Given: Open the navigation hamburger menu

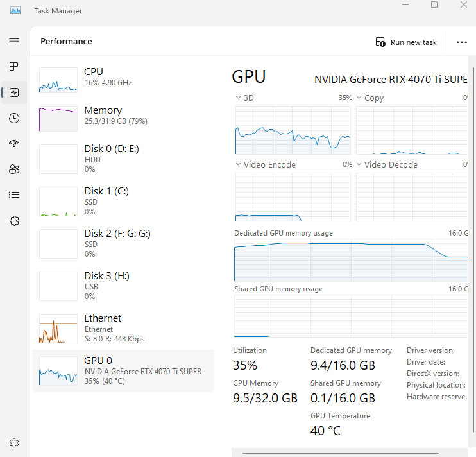Looking at the screenshot, I should (x=14, y=41).
